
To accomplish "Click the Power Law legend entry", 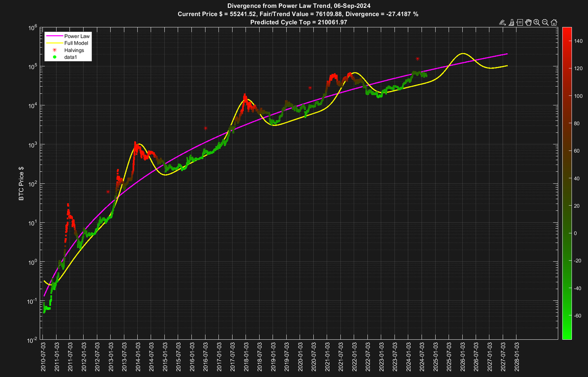I will click(x=76, y=36).
